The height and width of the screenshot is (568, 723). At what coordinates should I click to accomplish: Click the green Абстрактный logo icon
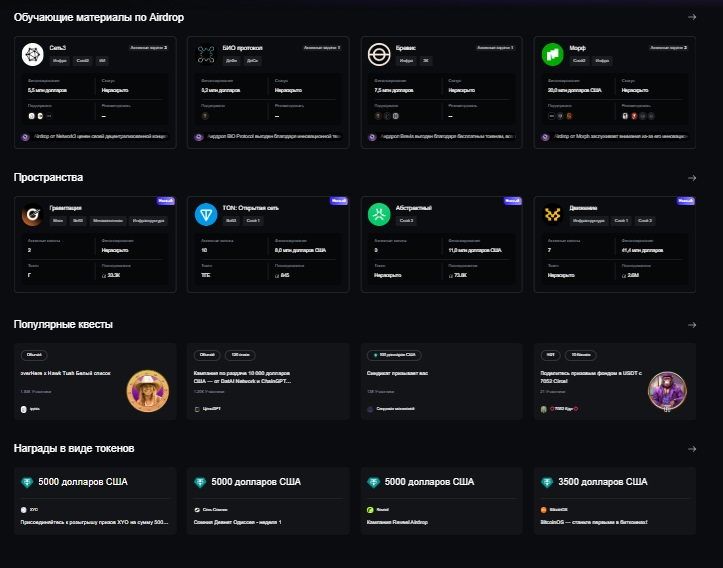(x=379, y=214)
